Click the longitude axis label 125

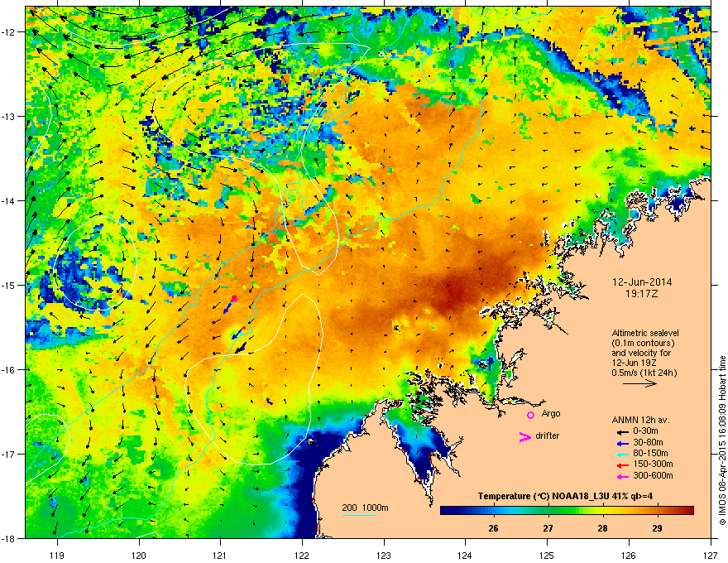pos(547,555)
